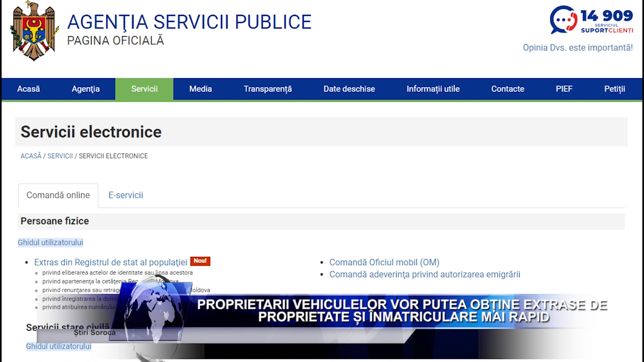Open the Agenția menu item
Screen dimensions: 644x362
click(86, 89)
